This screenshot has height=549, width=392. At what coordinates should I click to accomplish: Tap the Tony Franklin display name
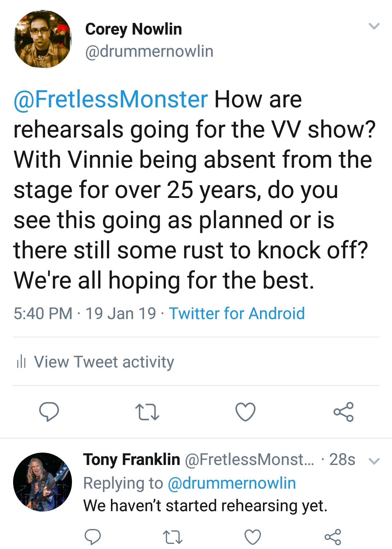pos(132,460)
